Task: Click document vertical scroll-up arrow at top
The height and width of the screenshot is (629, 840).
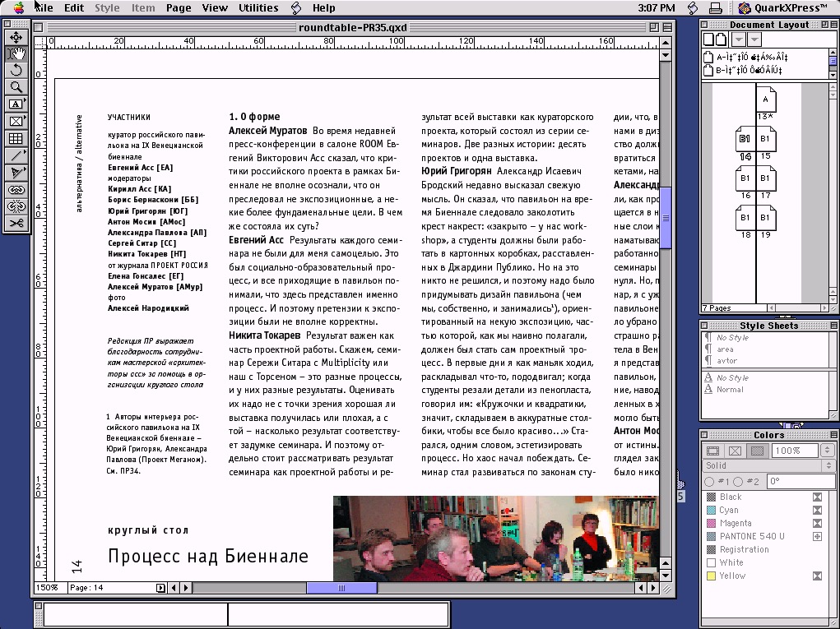Action: click(x=666, y=42)
